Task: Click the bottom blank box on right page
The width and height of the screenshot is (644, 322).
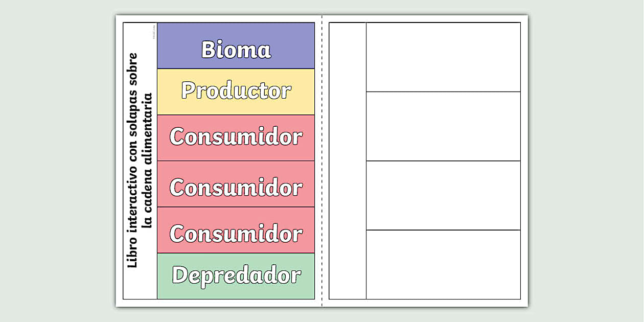Action: click(443, 264)
